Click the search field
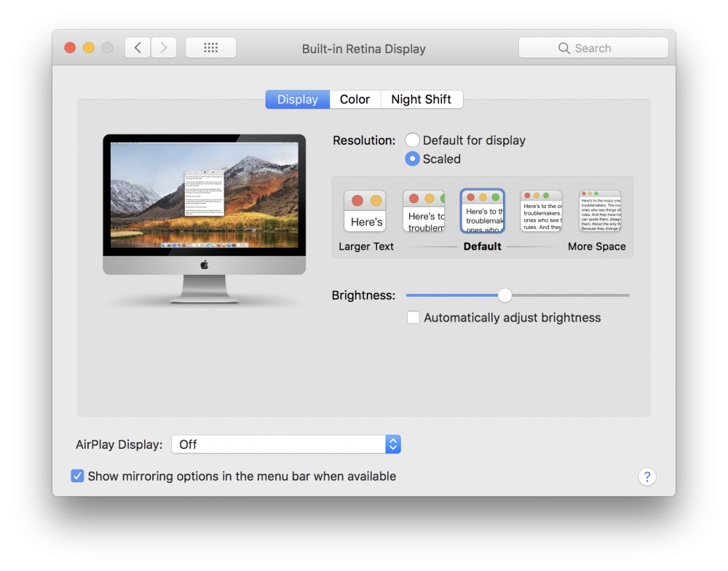728x571 pixels. [593, 48]
